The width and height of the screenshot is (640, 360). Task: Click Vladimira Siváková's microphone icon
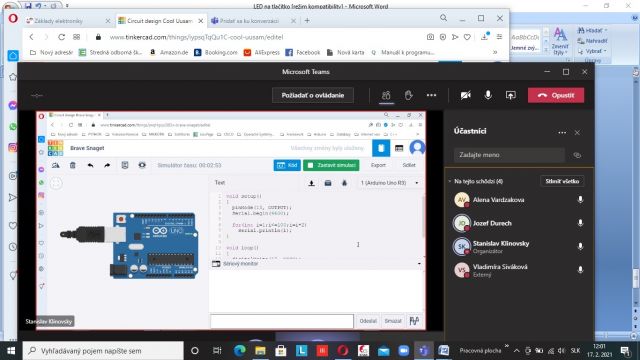(580, 269)
